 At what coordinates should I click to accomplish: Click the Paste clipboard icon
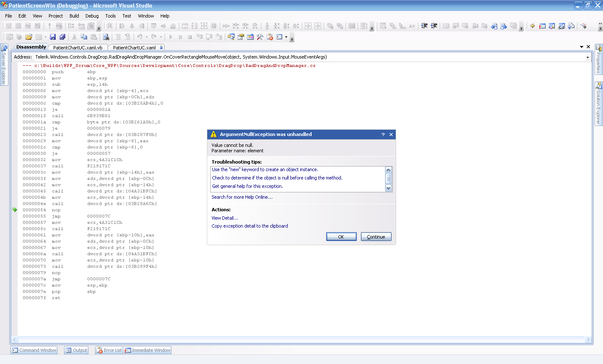[93, 37]
